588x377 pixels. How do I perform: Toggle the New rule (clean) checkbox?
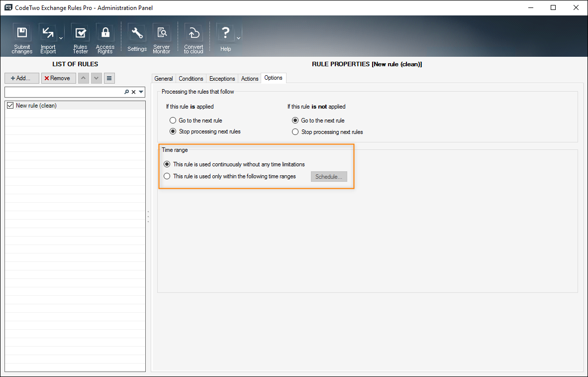tap(10, 106)
